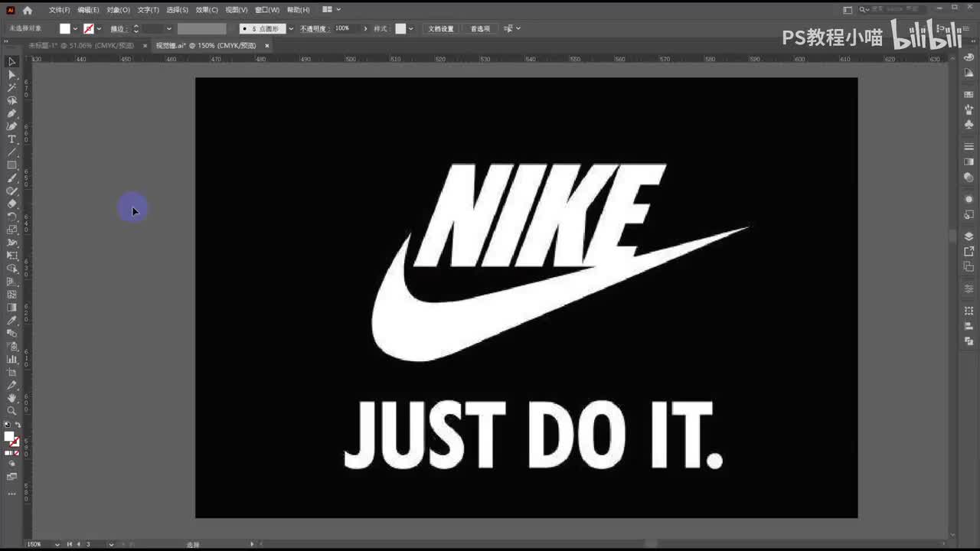The width and height of the screenshot is (980, 551).
Task: Select the Gradient tool
Action: [x=11, y=308]
